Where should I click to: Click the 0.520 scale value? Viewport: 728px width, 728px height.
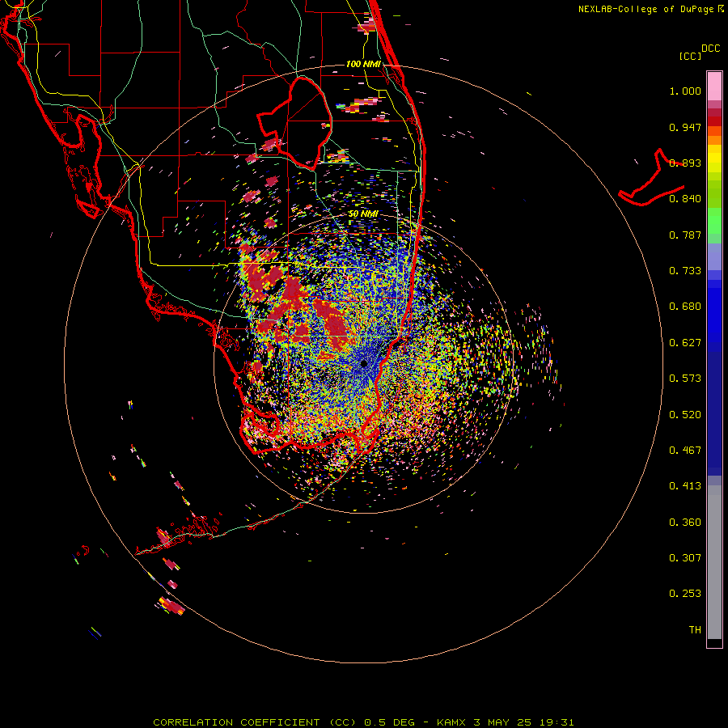685,415
